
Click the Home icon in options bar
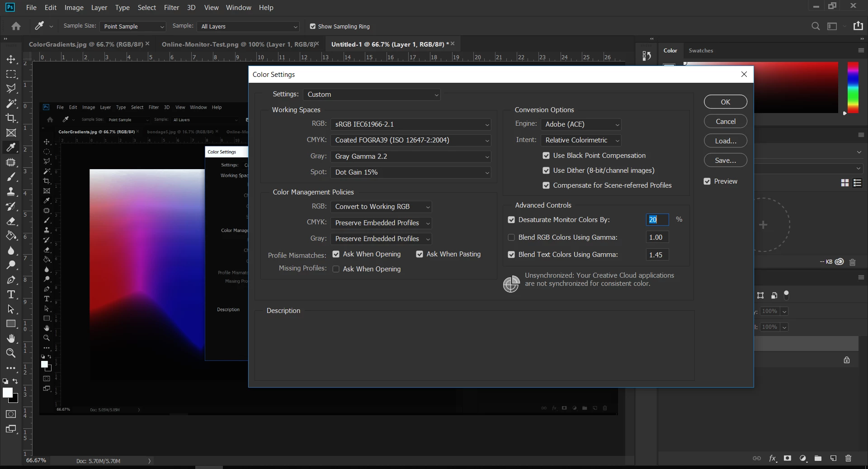[x=16, y=26]
